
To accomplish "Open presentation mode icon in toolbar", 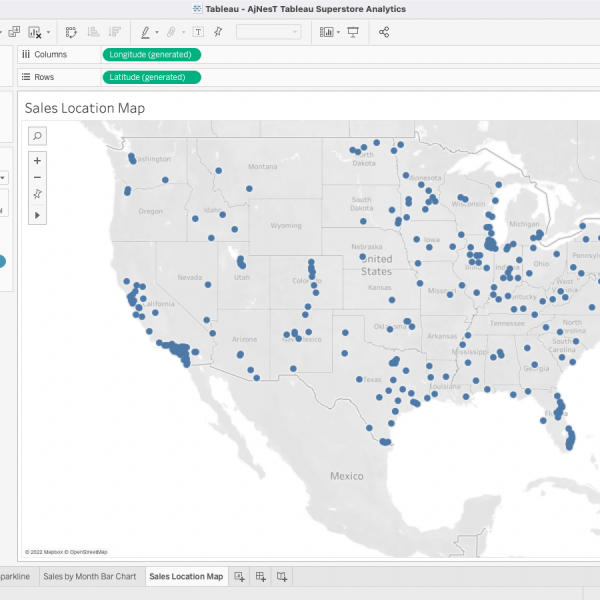I will click(353, 32).
